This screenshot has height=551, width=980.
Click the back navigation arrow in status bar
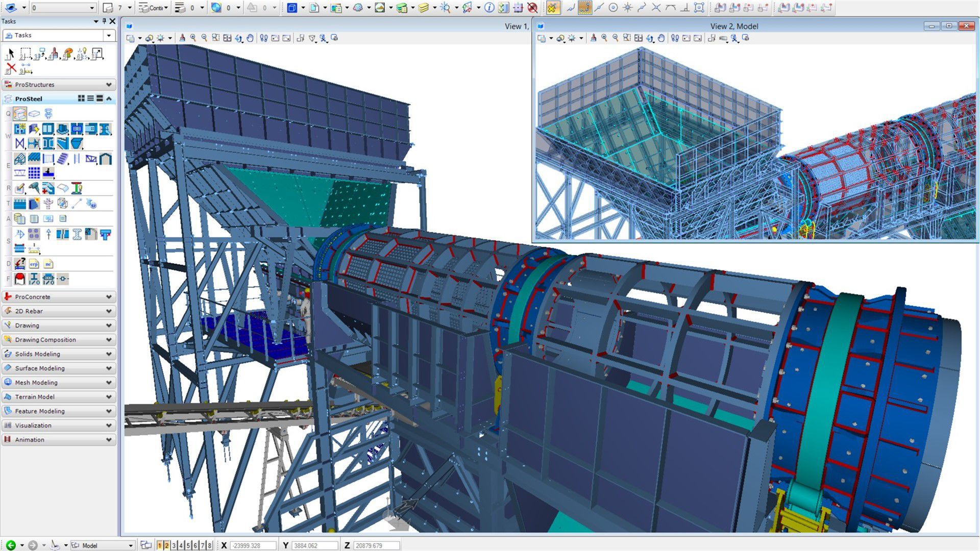tap(10, 545)
